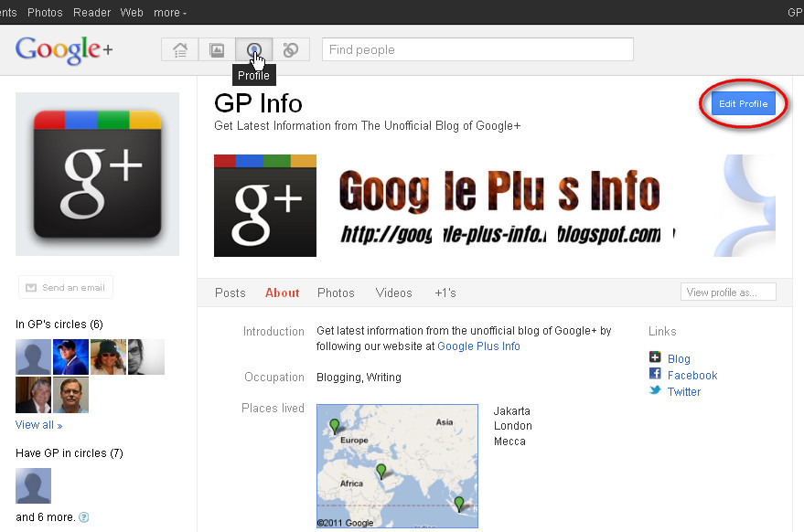804x532 pixels.
Task: Click the Places lived map
Action: pos(397,466)
